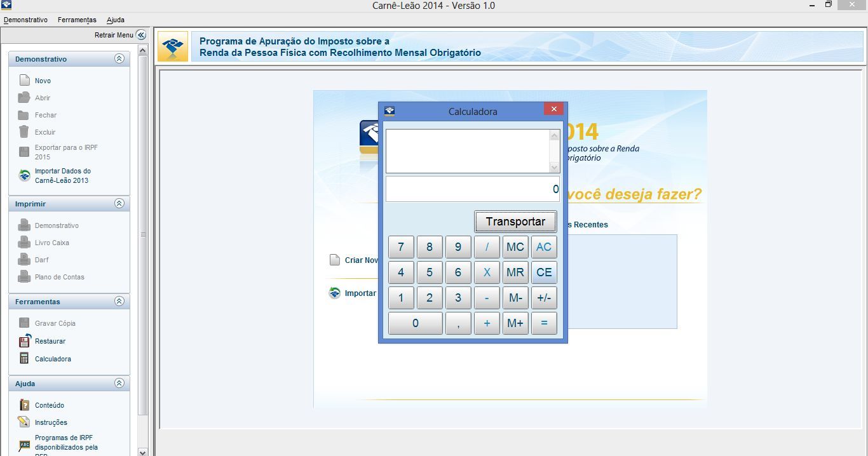This screenshot has height=456, width=868.
Task: Click the Livro Caixa printer icon
Action: [x=24, y=242]
